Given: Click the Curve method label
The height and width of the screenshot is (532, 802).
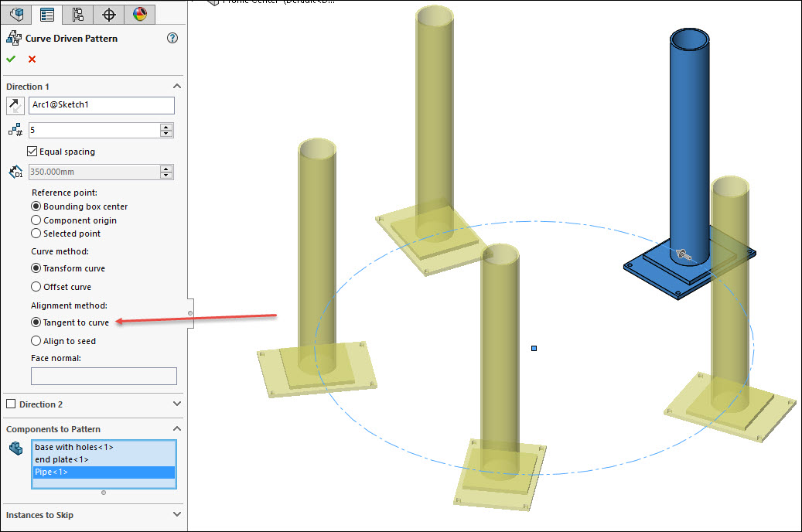Looking at the screenshot, I should tap(60, 251).
